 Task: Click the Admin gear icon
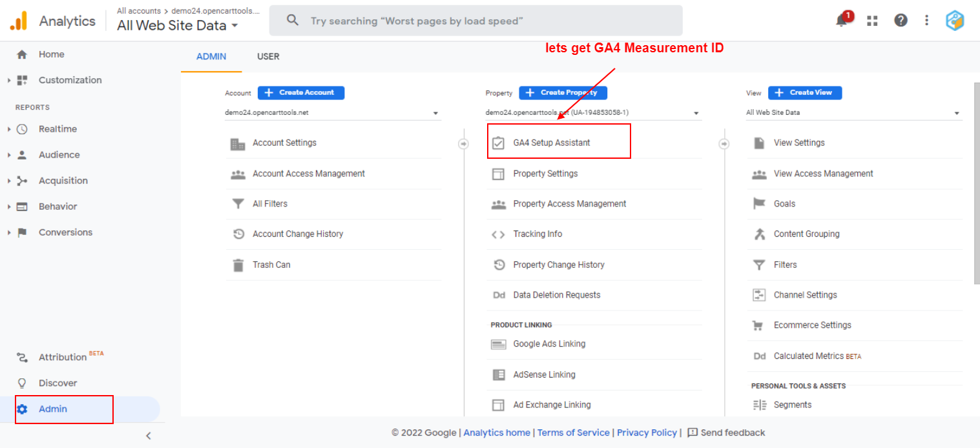click(22, 409)
